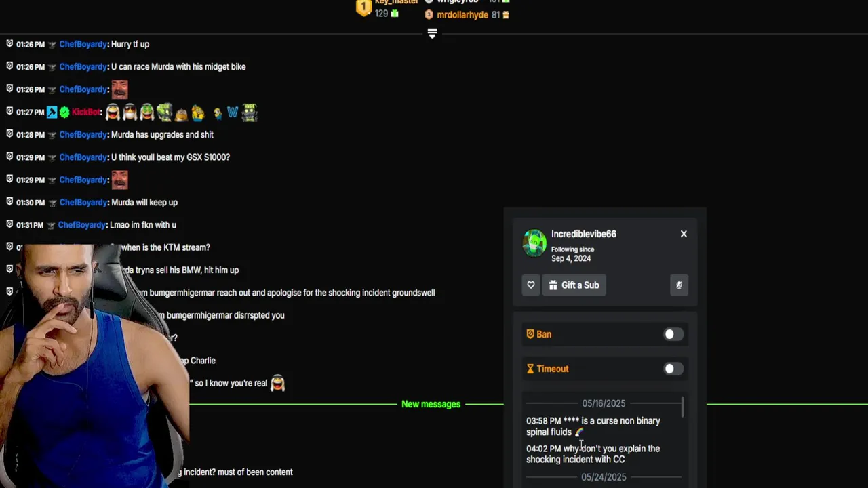Click mrdollarhyde in the top leaderboard
This screenshot has width=868, height=488.
(x=462, y=15)
